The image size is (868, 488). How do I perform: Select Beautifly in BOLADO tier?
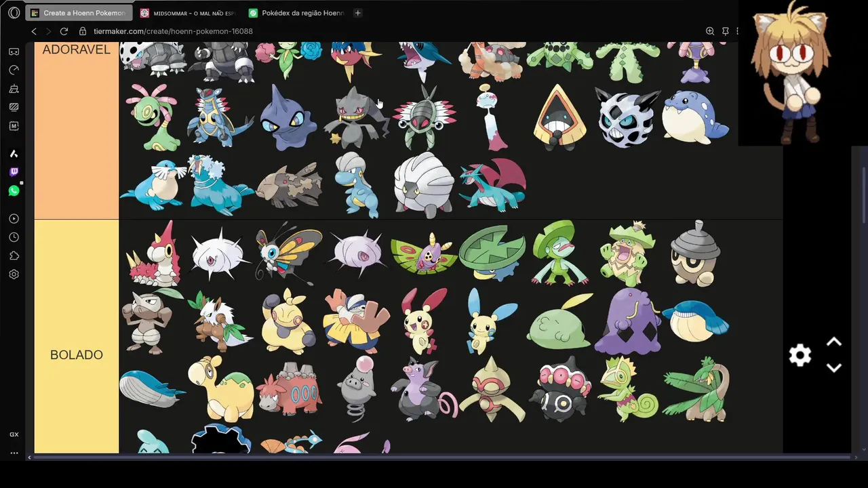coord(288,253)
